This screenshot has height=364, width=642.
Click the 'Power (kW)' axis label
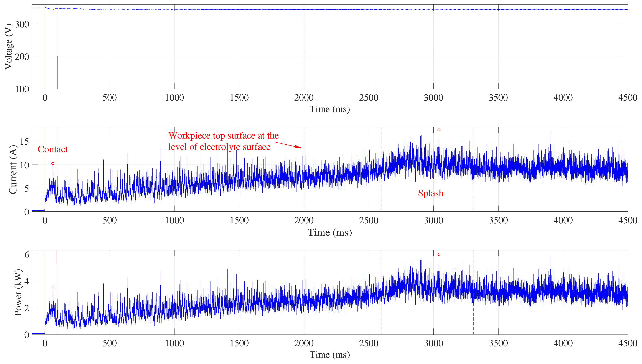[x=18, y=292]
